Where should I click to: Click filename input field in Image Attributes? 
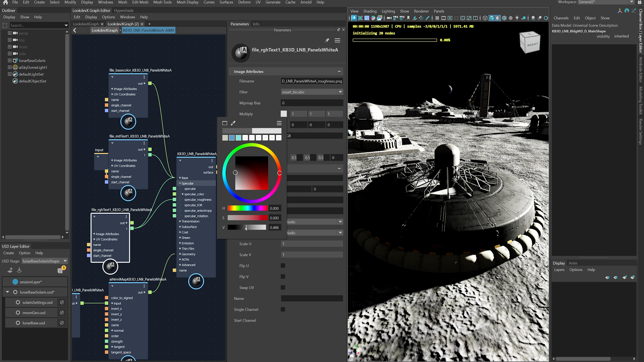tap(312, 81)
